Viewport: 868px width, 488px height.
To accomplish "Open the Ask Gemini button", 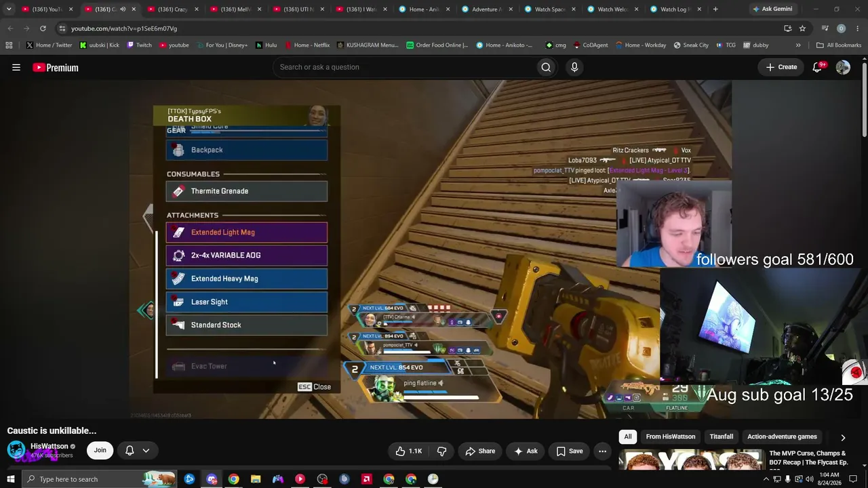I will coord(772,9).
